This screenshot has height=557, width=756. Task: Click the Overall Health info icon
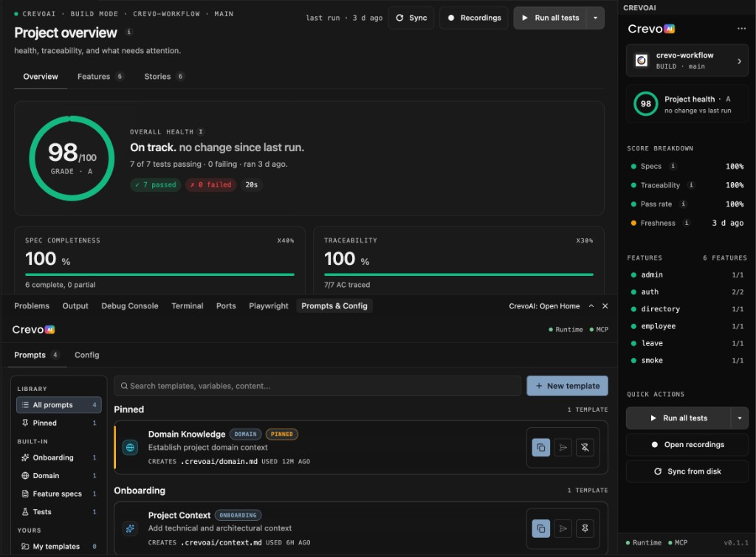pyautogui.click(x=201, y=131)
